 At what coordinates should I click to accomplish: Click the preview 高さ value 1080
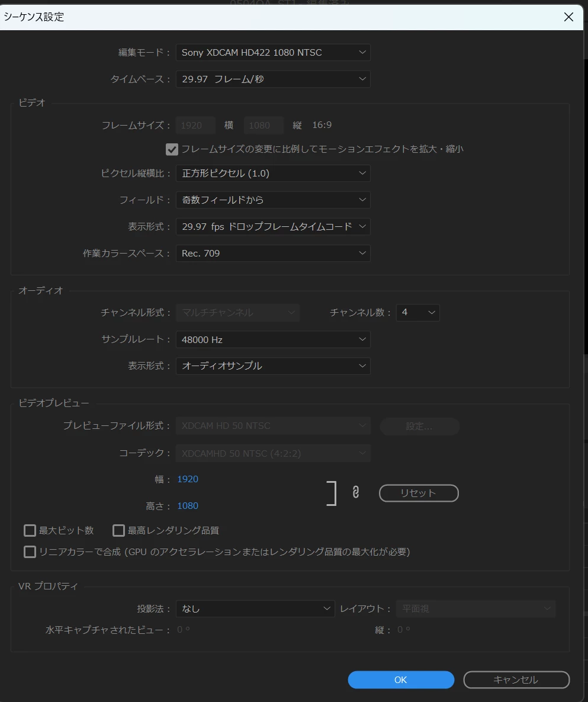188,506
